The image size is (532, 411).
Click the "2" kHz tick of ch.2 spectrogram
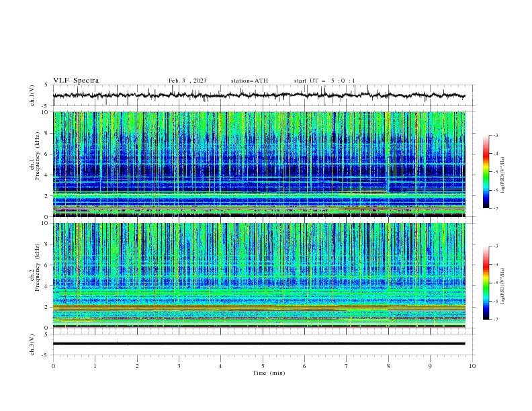coord(47,307)
